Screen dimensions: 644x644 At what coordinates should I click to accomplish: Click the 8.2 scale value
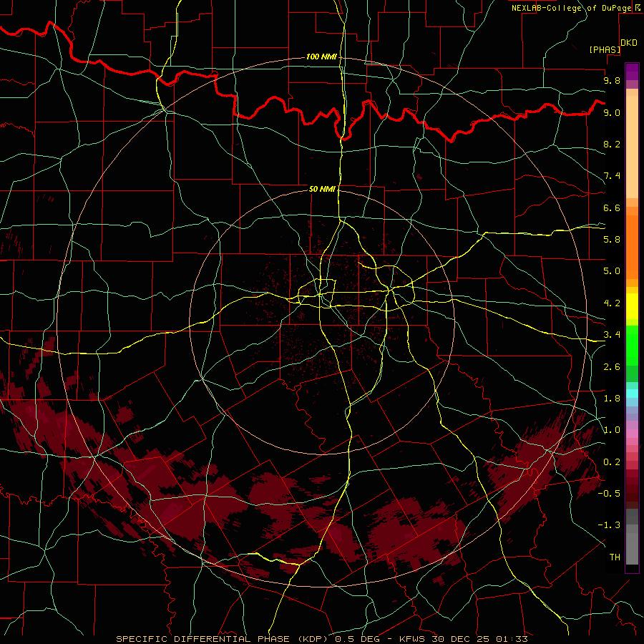pos(612,144)
